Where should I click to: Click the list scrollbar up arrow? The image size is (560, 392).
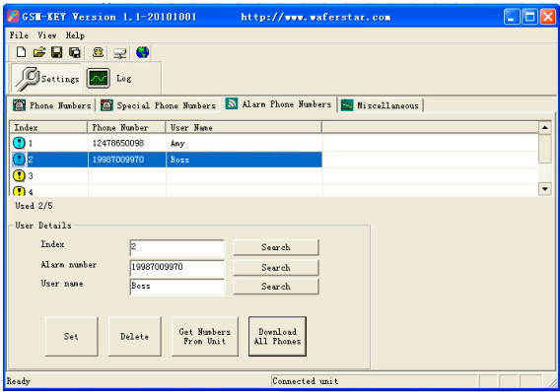(544, 127)
